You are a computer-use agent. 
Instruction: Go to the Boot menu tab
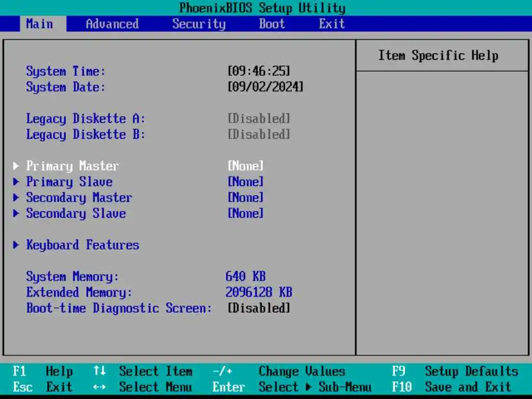click(272, 24)
